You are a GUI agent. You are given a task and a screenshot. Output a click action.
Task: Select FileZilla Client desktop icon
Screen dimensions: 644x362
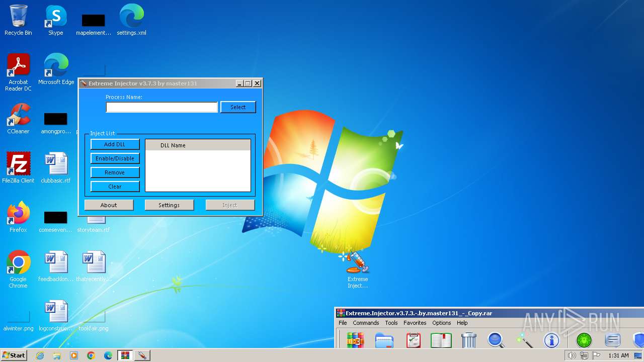(18, 168)
